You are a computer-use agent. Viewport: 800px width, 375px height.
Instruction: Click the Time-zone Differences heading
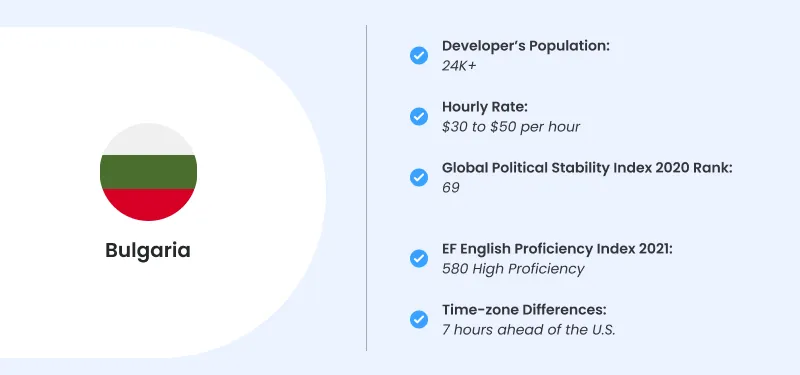pos(524,310)
